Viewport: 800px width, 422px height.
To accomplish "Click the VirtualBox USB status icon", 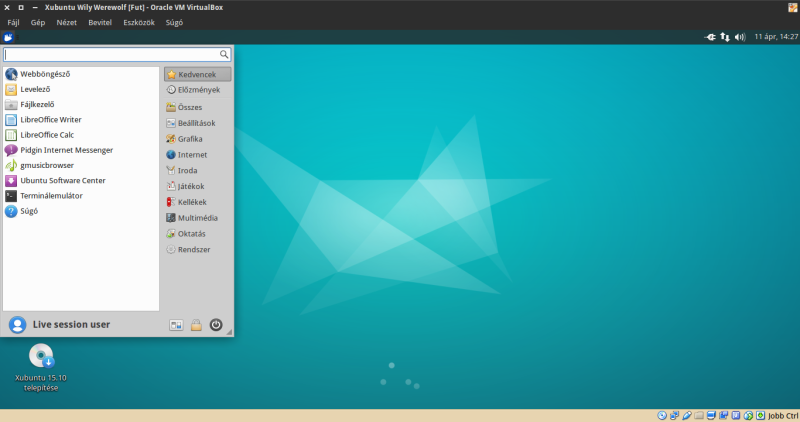I will 687,415.
